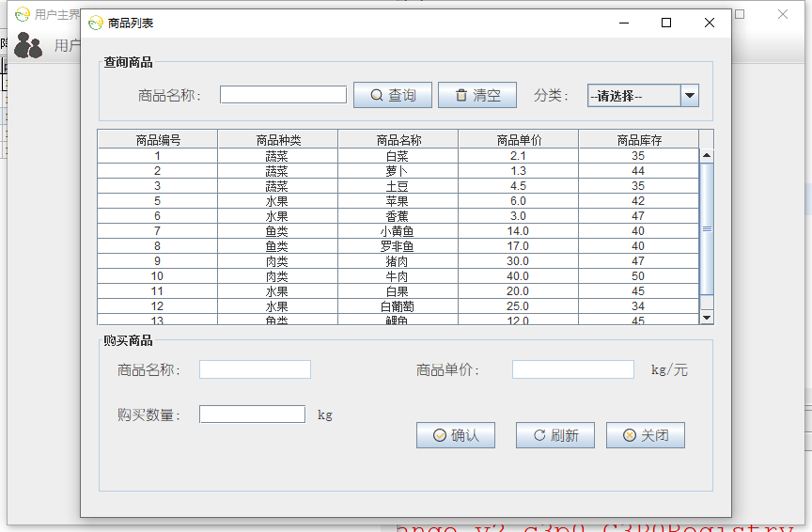This screenshot has height=532, width=812.
Task: Select the 白果 product name cell
Action: 398,291
